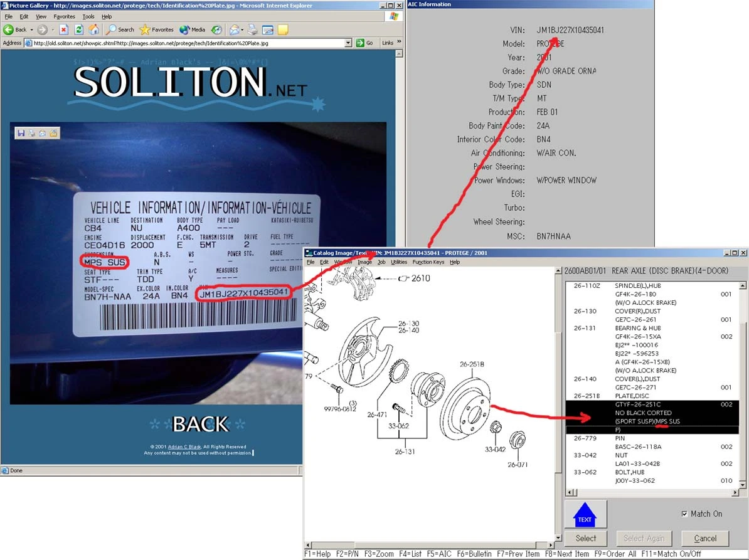Open the History toolbar icon
The image size is (749, 560).
(x=216, y=29)
